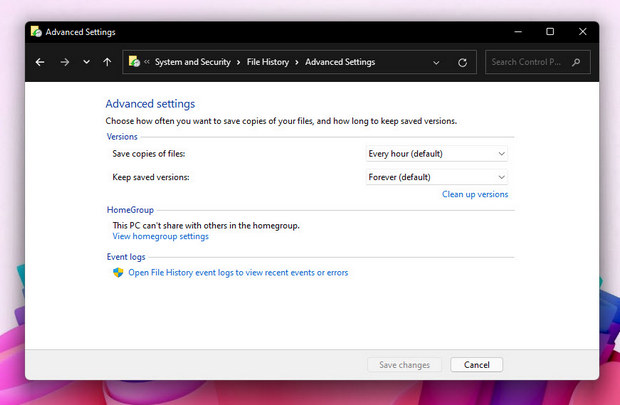Click the 'Save copies of files:' label
The image size is (620, 405).
[149, 154]
